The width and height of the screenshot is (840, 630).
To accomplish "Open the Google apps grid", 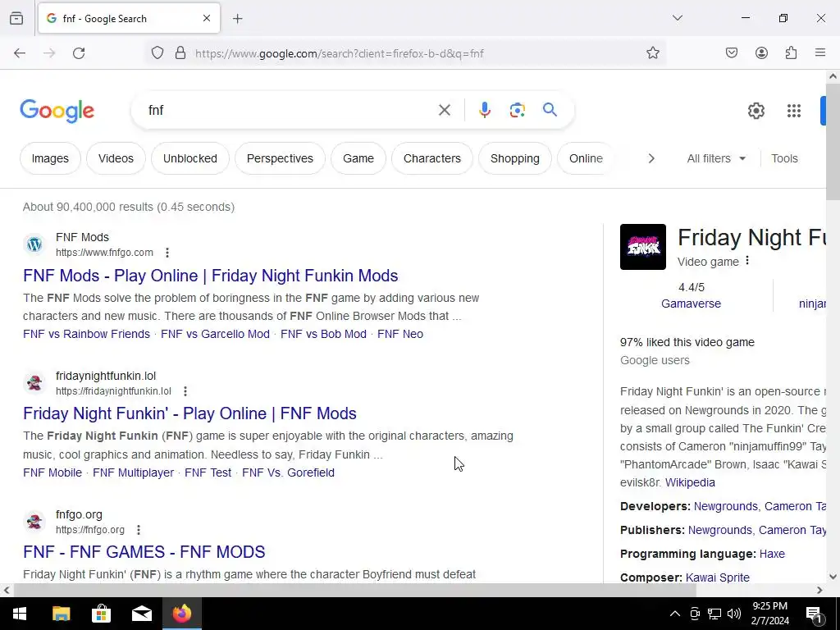I will (794, 111).
